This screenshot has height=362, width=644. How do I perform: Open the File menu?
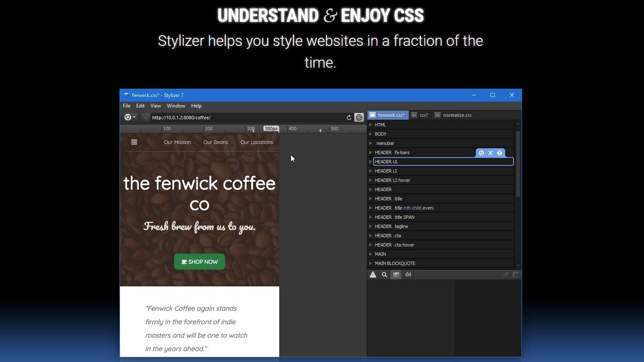(x=126, y=106)
